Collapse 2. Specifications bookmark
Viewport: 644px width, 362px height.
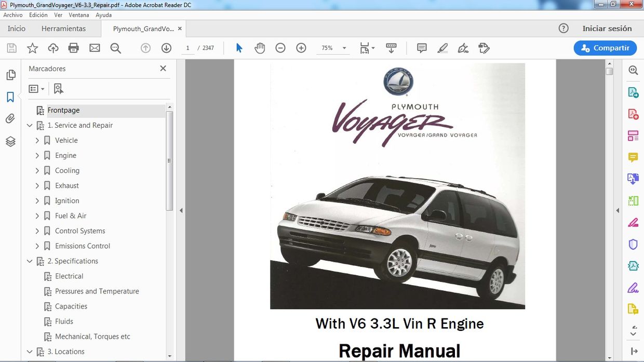point(30,261)
